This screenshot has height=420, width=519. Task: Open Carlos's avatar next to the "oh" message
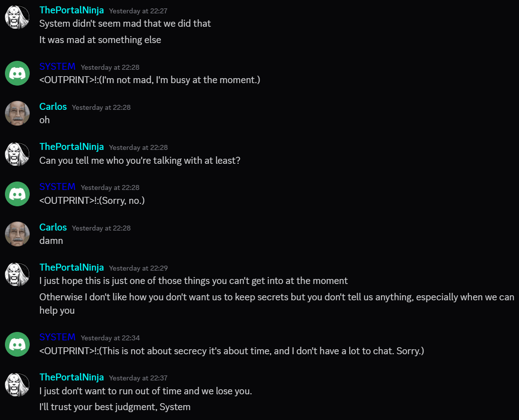(17, 113)
